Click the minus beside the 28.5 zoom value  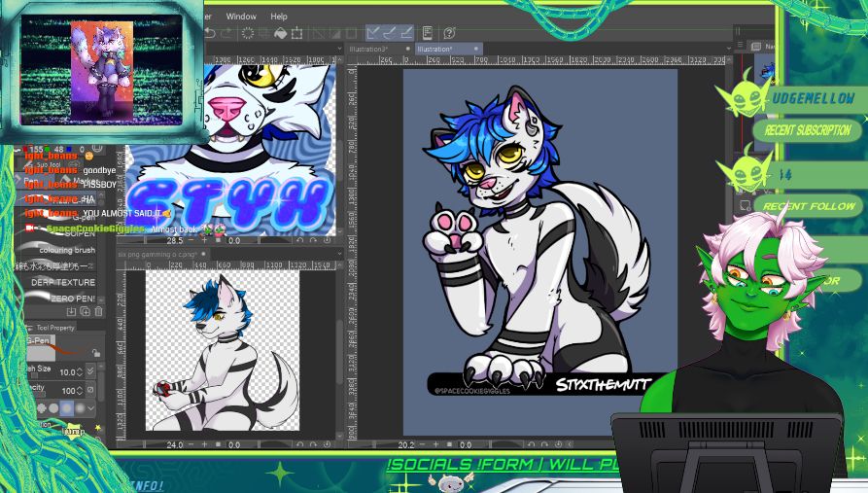tap(191, 240)
